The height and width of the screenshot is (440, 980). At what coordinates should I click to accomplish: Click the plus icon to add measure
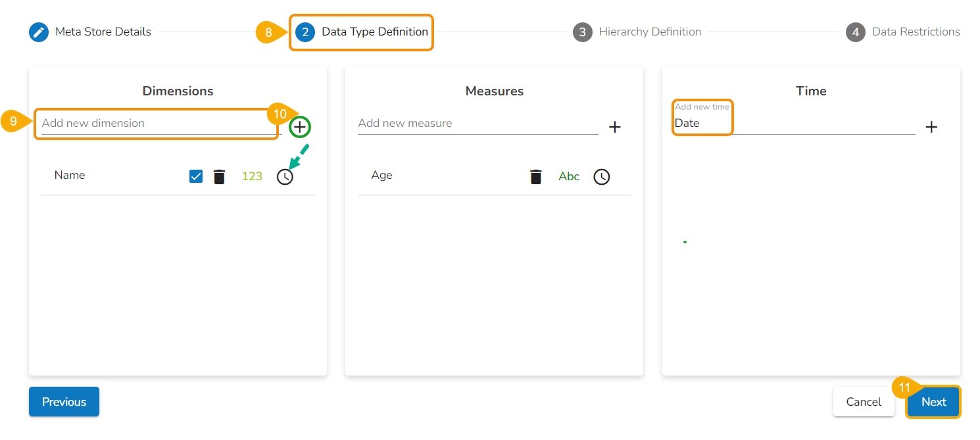coord(615,127)
